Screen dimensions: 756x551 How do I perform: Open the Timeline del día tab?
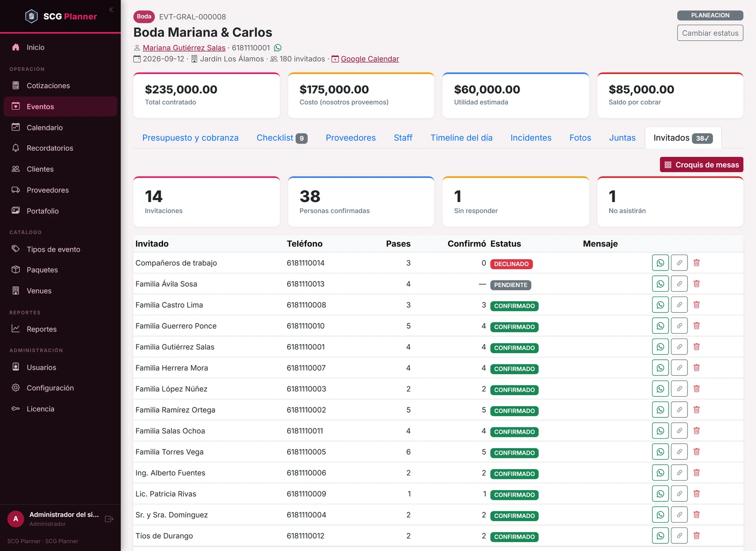click(461, 138)
